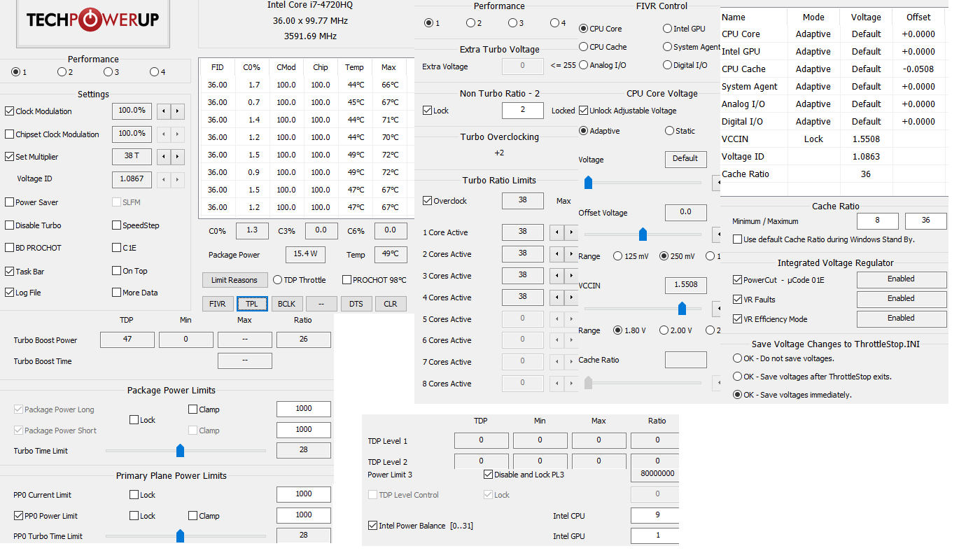Viewport: 980px width, 560px height.
Task: Decrease Set Multiplier using its left arrow
Action: point(163,157)
